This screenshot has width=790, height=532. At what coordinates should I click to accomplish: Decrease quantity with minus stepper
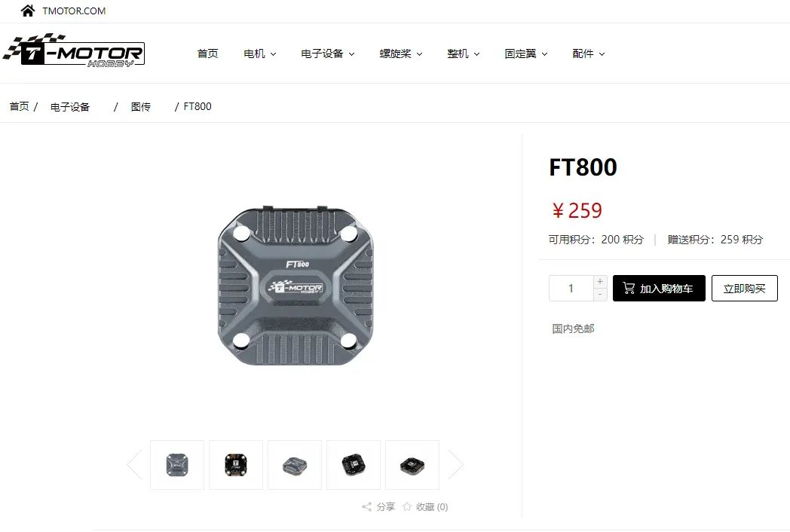600,295
